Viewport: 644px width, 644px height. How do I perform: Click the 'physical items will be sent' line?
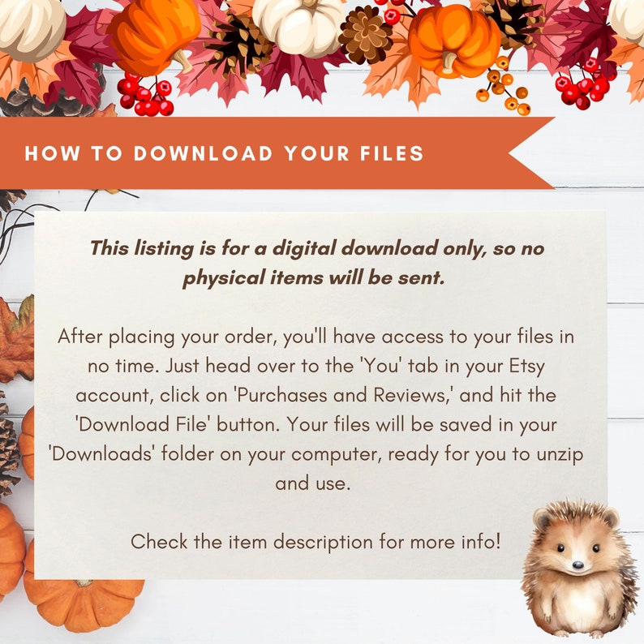(314, 278)
